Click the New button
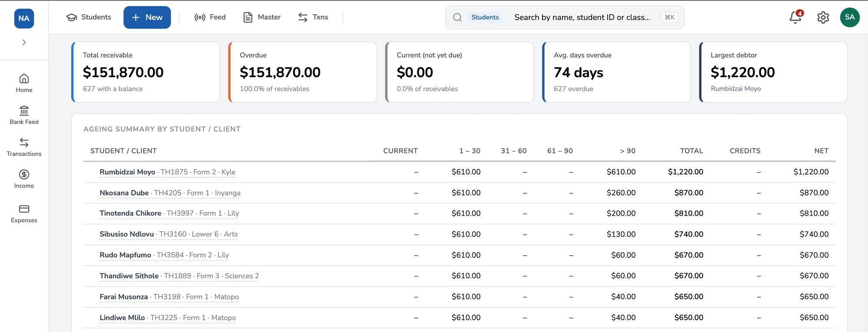 (x=147, y=17)
